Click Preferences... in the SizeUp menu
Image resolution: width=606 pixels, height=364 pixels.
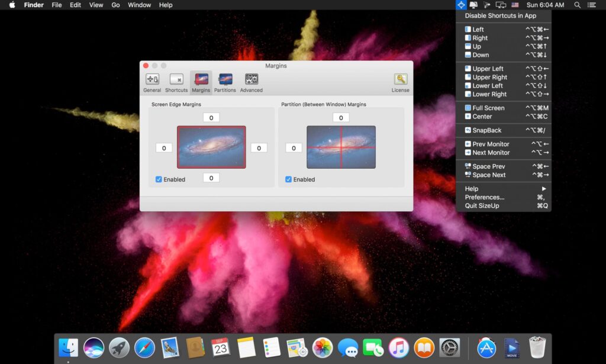pos(485,197)
